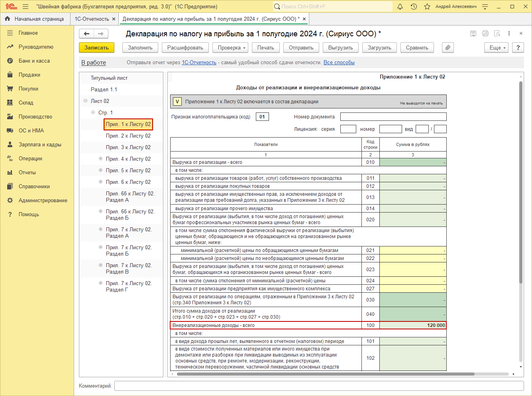Viewport: 532px width, 396px height.
Task: Open the hamburger main menu icon
Action: tap(26, 6)
